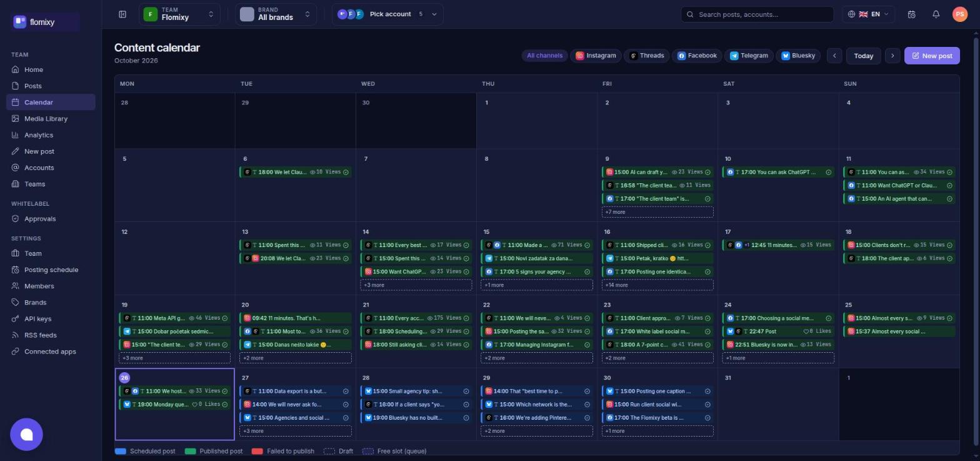Screen dimensions: 980x461
Task: Open the PS user avatar menu
Action: click(960, 14)
